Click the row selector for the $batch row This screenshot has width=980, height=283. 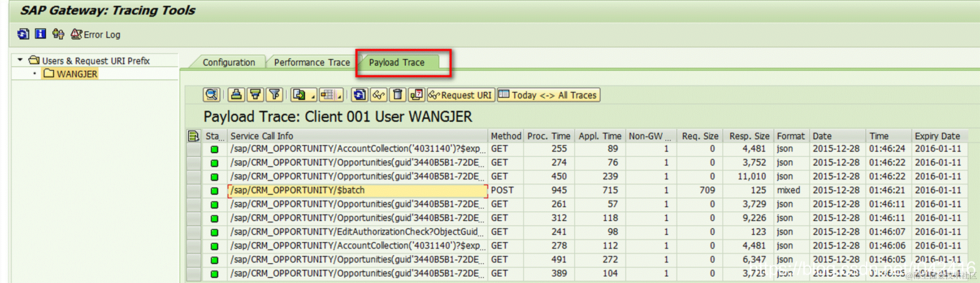tap(194, 191)
